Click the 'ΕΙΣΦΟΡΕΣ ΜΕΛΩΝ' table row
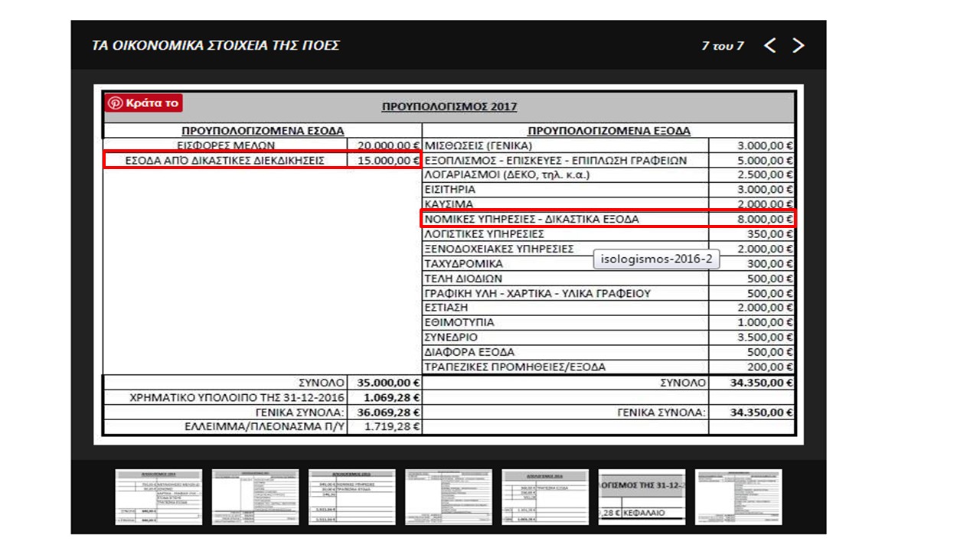 [225, 145]
